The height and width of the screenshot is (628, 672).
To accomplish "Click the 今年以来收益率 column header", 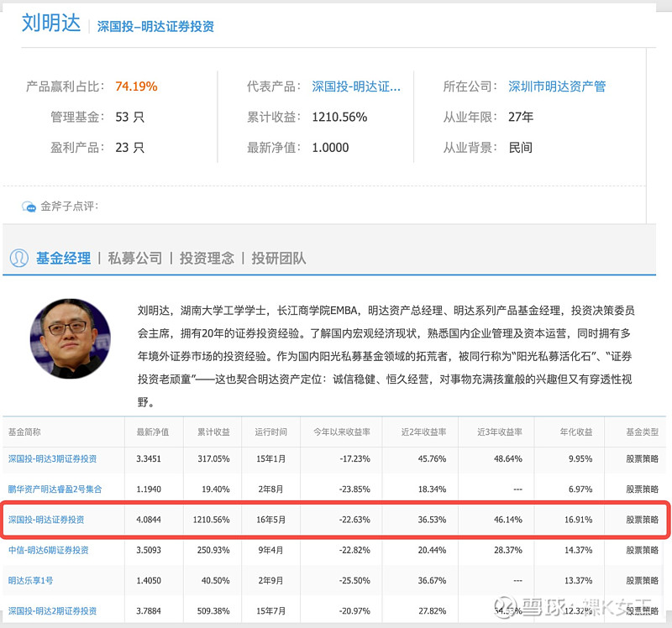I will [342, 432].
